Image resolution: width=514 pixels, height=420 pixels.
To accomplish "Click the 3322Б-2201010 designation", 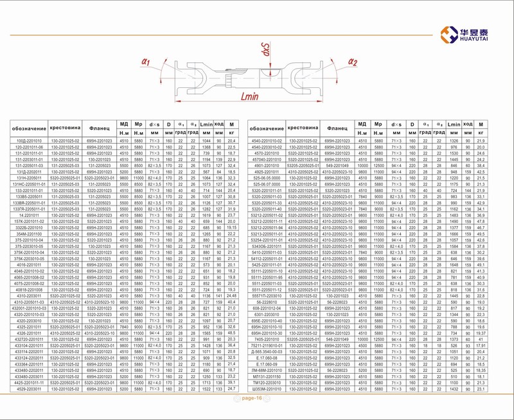I will click(29, 228).
